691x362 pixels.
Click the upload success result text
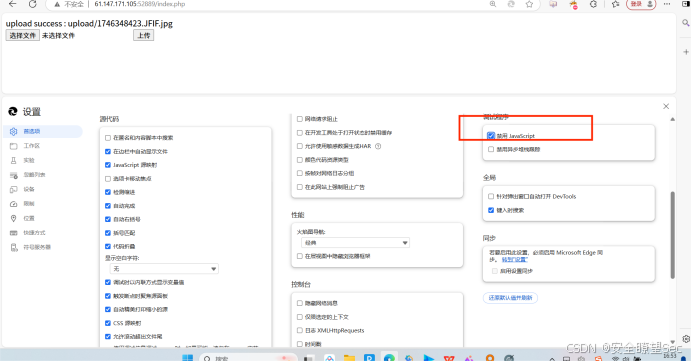(89, 23)
